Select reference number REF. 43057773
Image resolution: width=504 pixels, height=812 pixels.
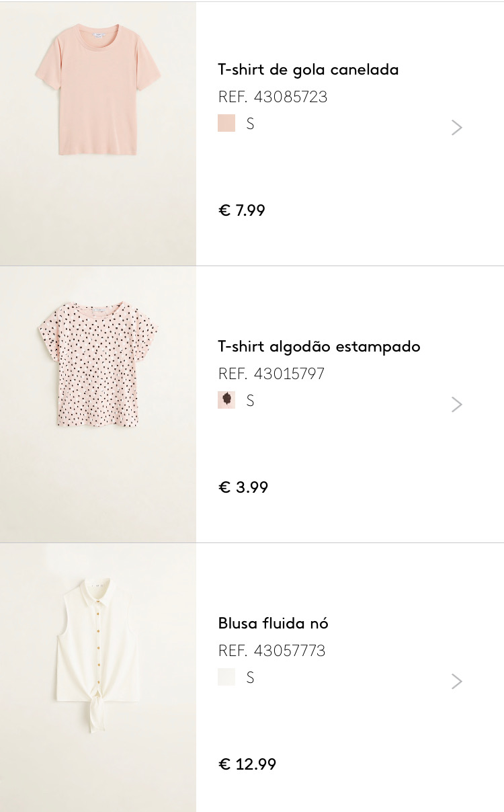[x=271, y=651]
